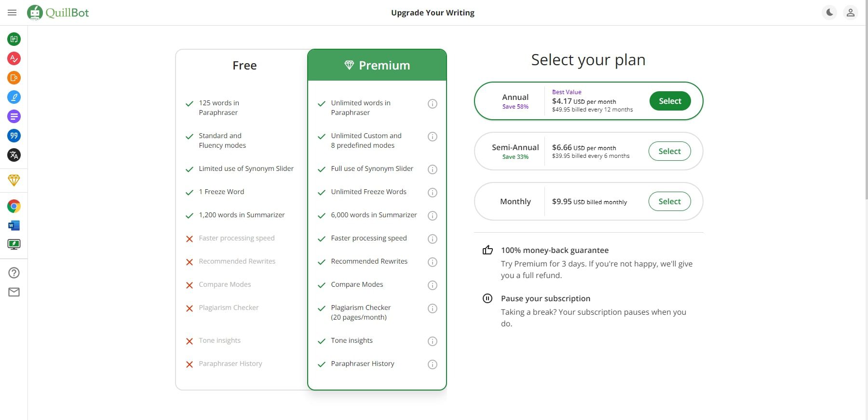This screenshot has width=868, height=420.
Task: Select the Monthly plan
Action: pos(670,201)
